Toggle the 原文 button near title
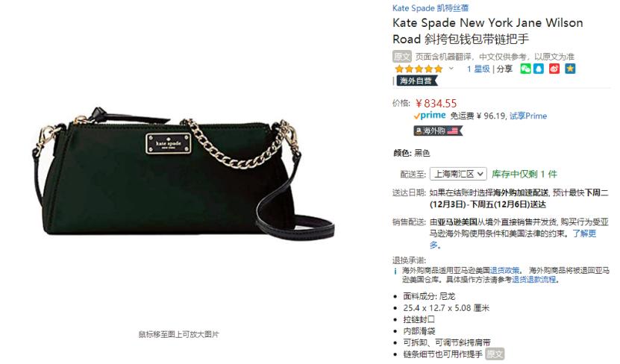The image size is (620, 364). tap(401, 57)
